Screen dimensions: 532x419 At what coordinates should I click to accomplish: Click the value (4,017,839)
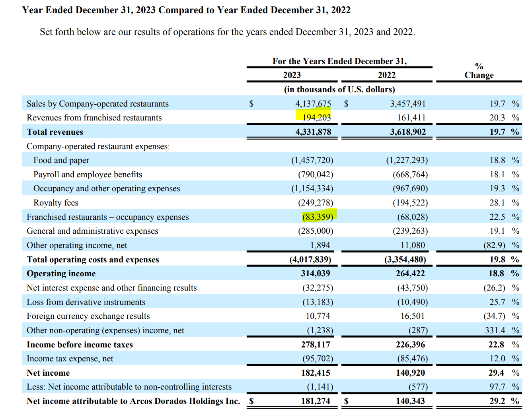point(310,260)
